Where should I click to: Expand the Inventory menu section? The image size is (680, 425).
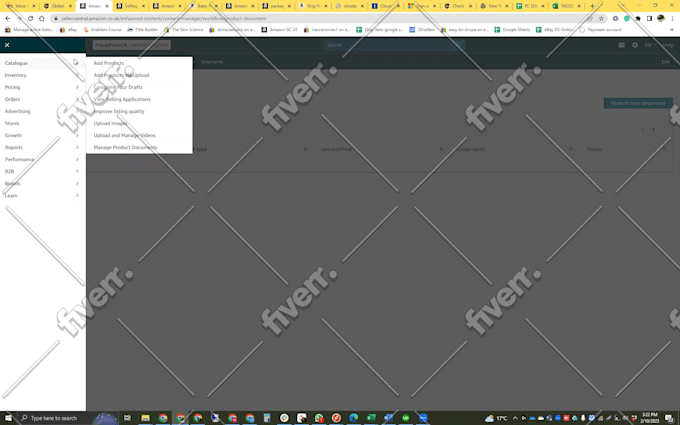[42, 75]
